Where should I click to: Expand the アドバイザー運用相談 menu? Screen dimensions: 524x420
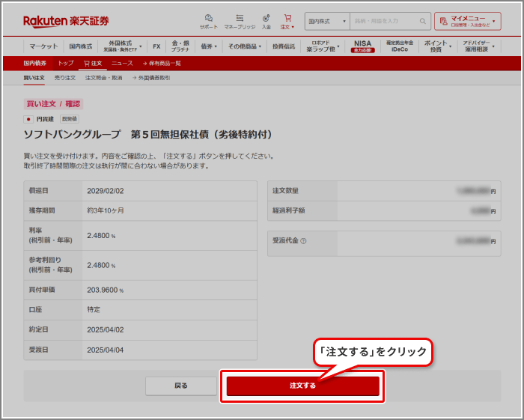(478, 46)
